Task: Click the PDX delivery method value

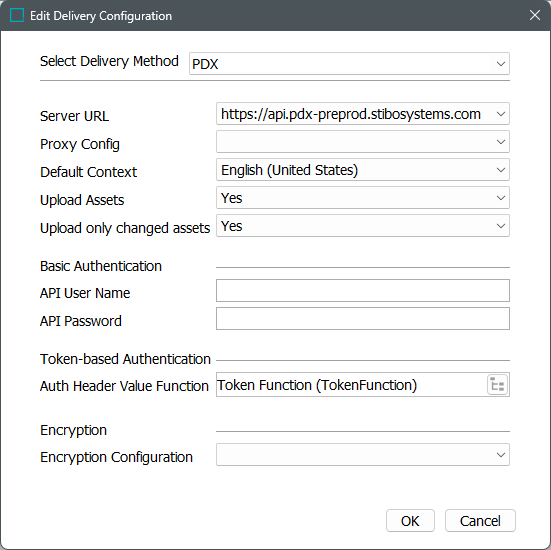Action: pos(205,64)
